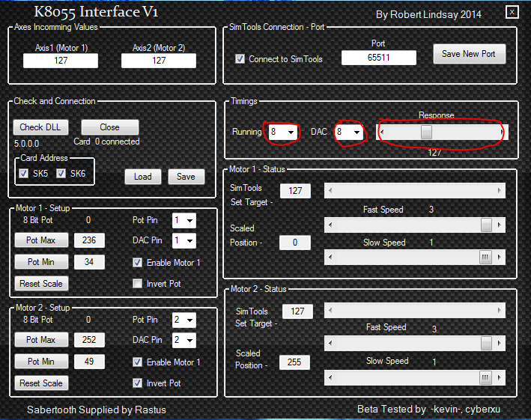Click Motor 1 Slow Speed right arrow

[x=500, y=258]
